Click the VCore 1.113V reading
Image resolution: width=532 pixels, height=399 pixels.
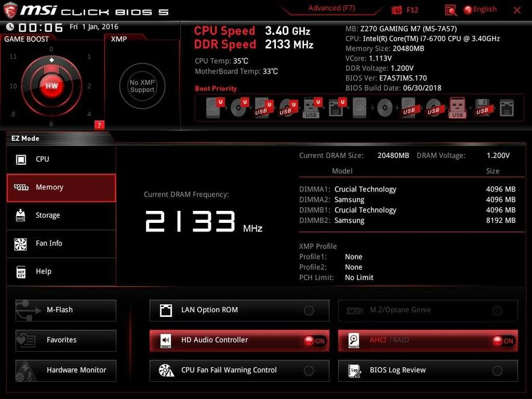[x=368, y=58]
